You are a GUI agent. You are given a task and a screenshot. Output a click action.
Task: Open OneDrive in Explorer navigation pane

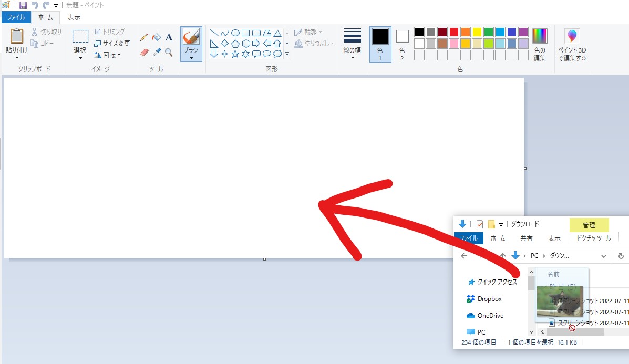pyautogui.click(x=485, y=316)
